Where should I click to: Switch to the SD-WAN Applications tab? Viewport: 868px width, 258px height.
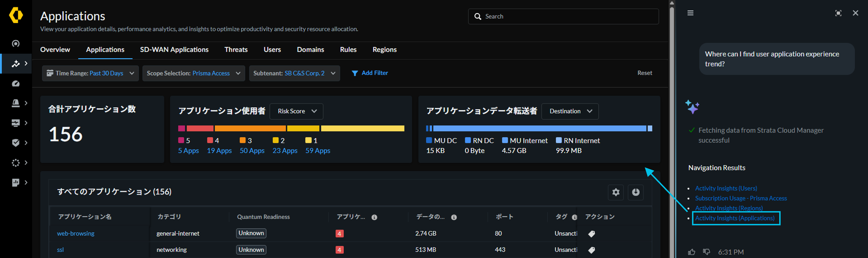174,50
